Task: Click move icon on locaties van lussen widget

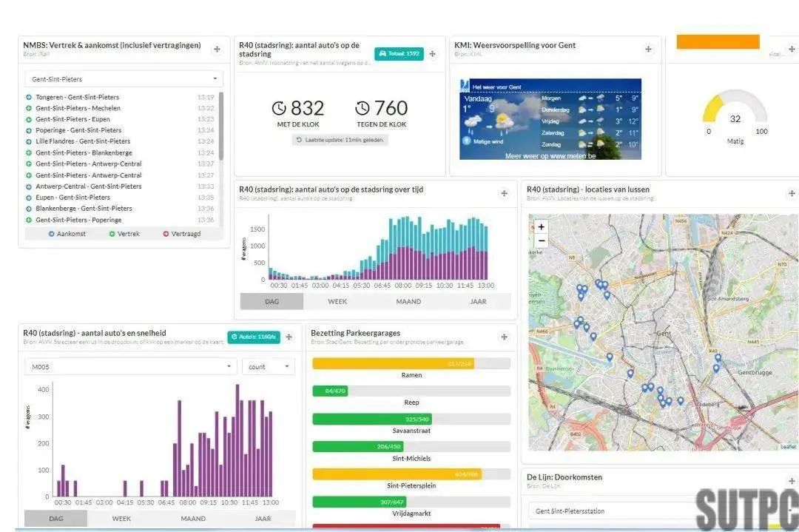Action: pyautogui.click(x=792, y=193)
